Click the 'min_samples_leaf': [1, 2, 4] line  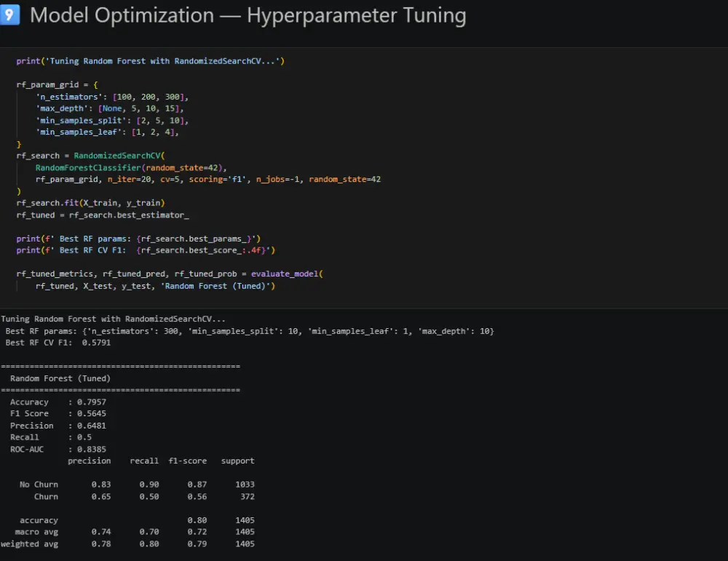[107, 132]
